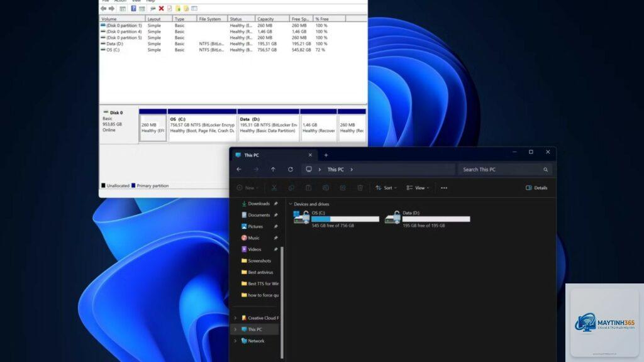The height and width of the screenshot is (362, 644).
Task: Sort by Capacity column header
Action: point(272,19)
